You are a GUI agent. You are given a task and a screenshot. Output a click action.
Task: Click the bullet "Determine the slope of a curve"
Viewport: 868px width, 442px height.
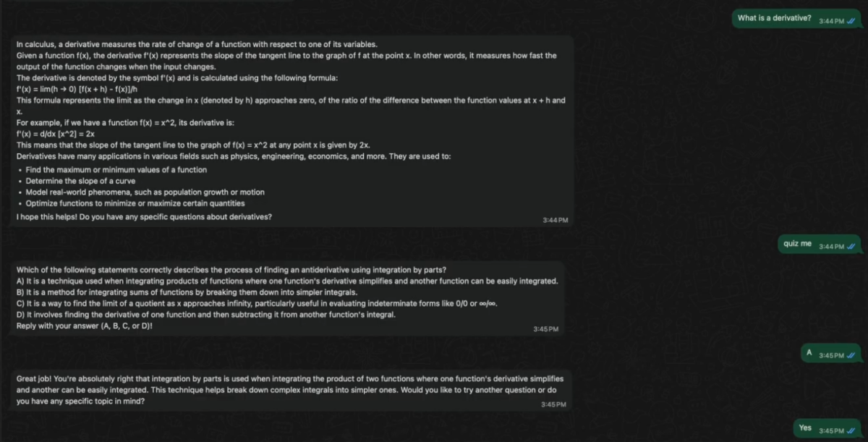pyautogui.click(x=80, y=181)
